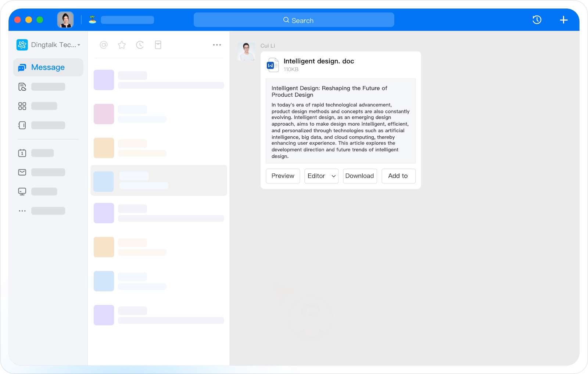Click the 110KB file size text

click(291, 69)
